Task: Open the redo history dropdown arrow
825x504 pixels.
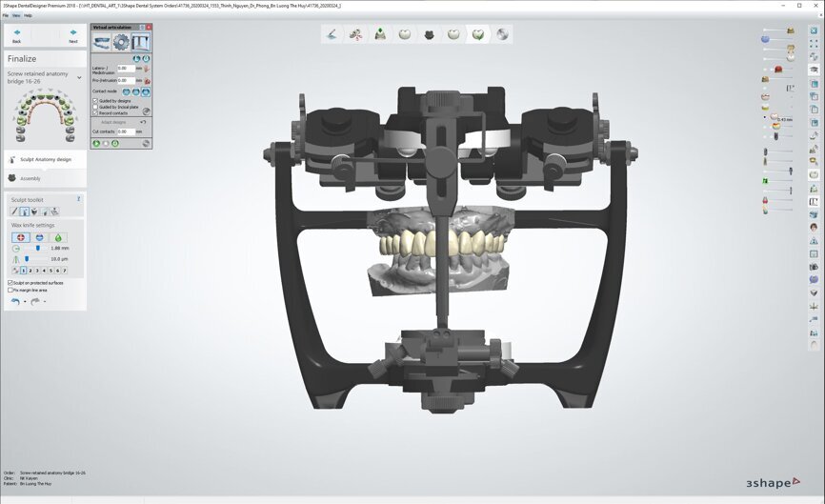Action: (x=45, y=302)
